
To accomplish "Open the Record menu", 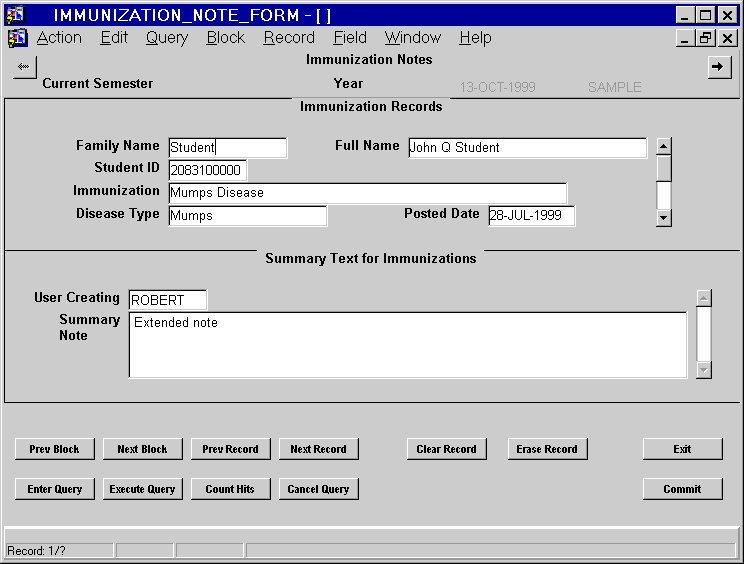I will tap(289, 37).
